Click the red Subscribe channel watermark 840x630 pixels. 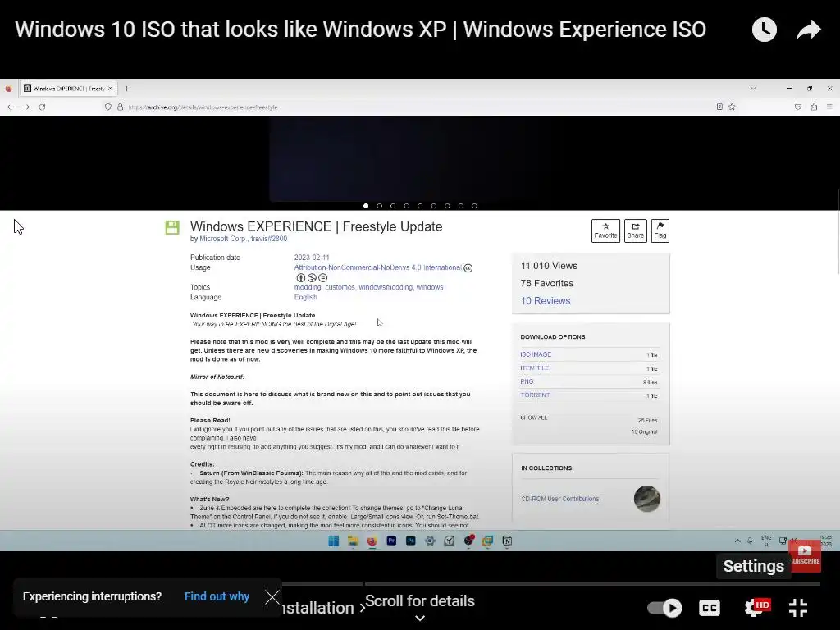point(805,555)
